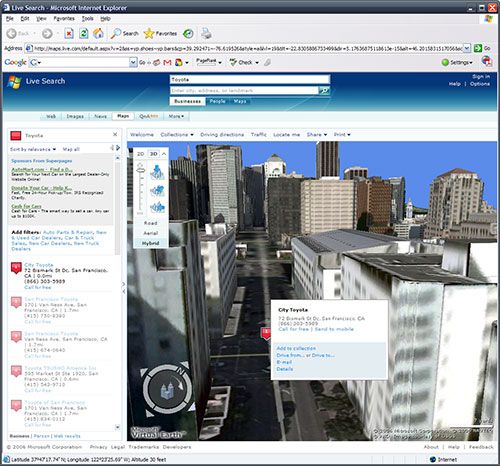The width and height of the screenshot is (500, 466).
Task: Select the Businesses search scope tab
Action: [187, 101]
